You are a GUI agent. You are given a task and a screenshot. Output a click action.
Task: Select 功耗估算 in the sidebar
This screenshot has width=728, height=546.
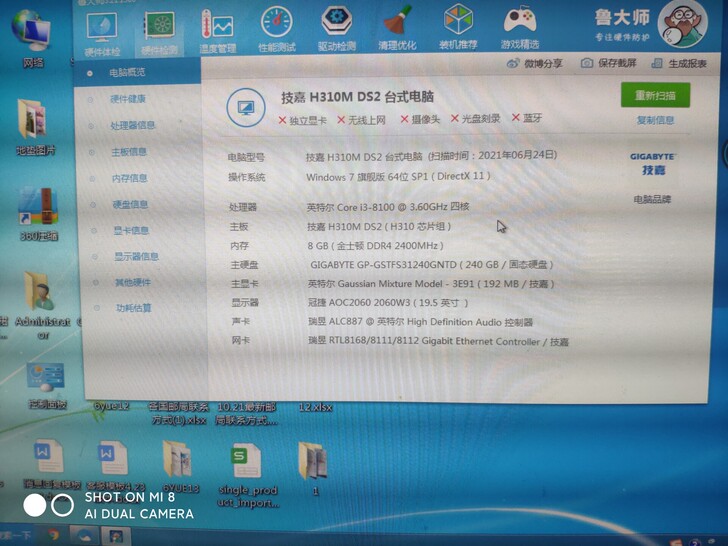pos(134,308)
